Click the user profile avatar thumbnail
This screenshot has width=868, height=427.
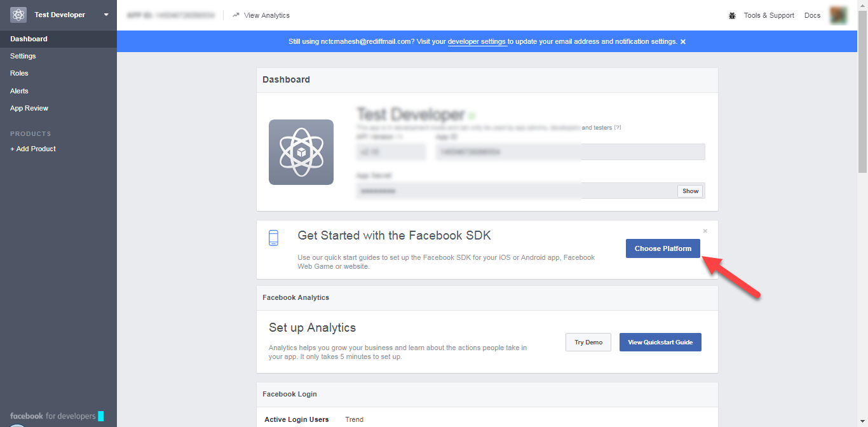point(839,15)
